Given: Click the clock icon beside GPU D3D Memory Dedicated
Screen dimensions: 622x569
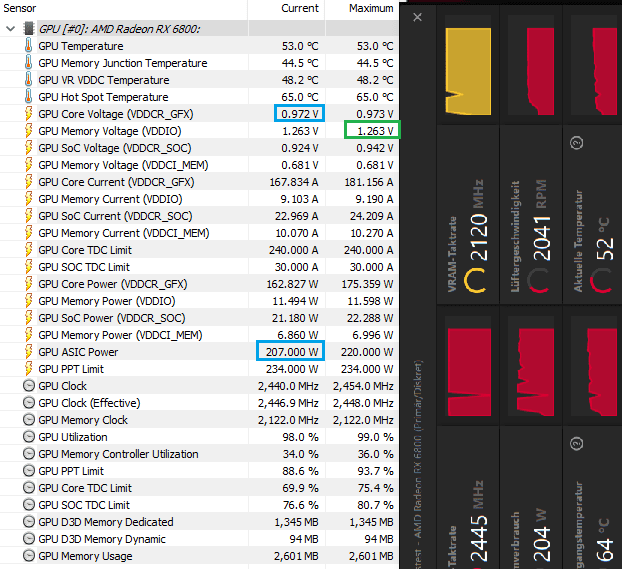Looking at the screenshot, I should point(29,522).
